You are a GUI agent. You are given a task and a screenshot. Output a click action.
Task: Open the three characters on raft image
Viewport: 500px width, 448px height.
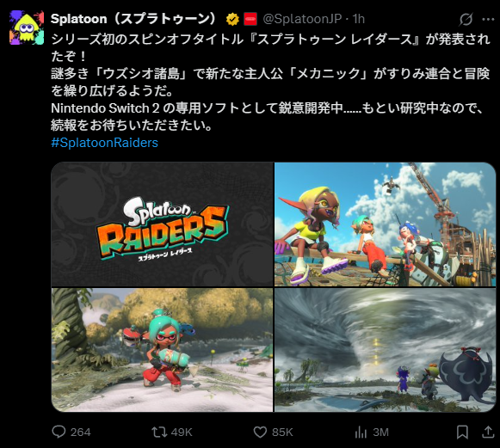coord(386,224)
